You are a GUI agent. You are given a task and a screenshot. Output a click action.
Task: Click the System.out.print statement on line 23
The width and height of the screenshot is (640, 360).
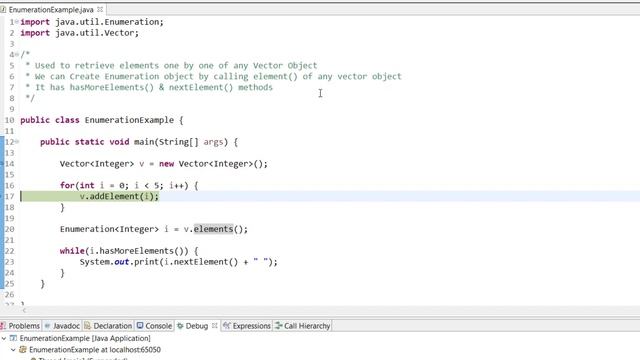[x=178, y=262]
